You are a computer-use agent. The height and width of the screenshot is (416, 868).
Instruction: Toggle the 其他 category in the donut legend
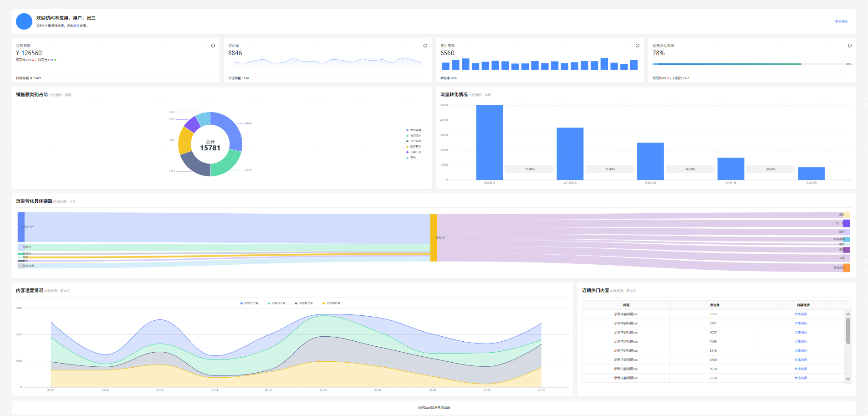click(411, 158)
